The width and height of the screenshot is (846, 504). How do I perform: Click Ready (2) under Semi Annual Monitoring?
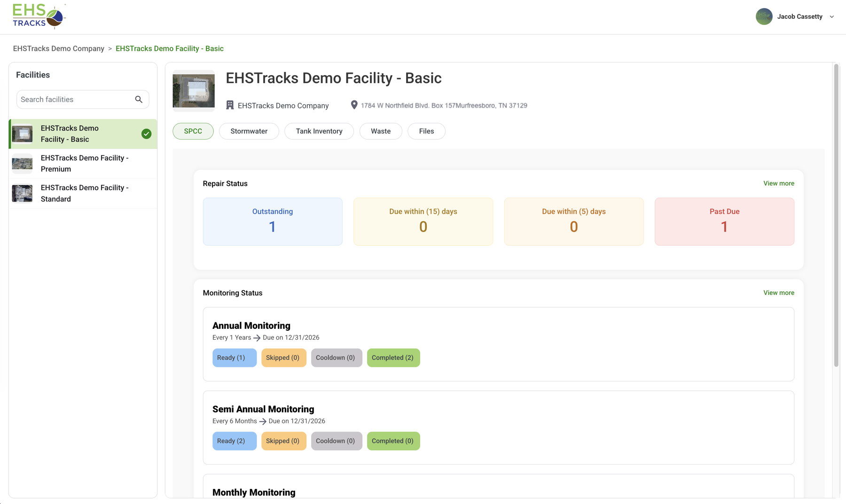[x=235, y=441]
